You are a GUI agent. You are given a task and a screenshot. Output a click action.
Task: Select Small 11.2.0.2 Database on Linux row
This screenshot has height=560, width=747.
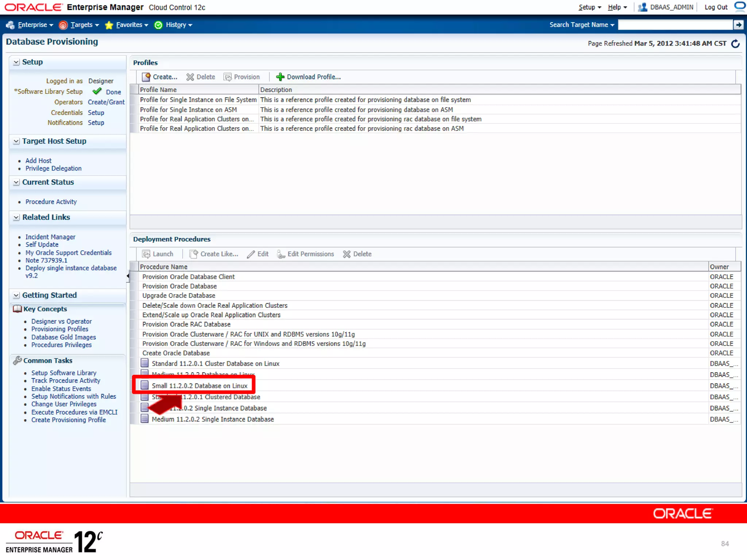pyautogui.click(x=199, y=386)
